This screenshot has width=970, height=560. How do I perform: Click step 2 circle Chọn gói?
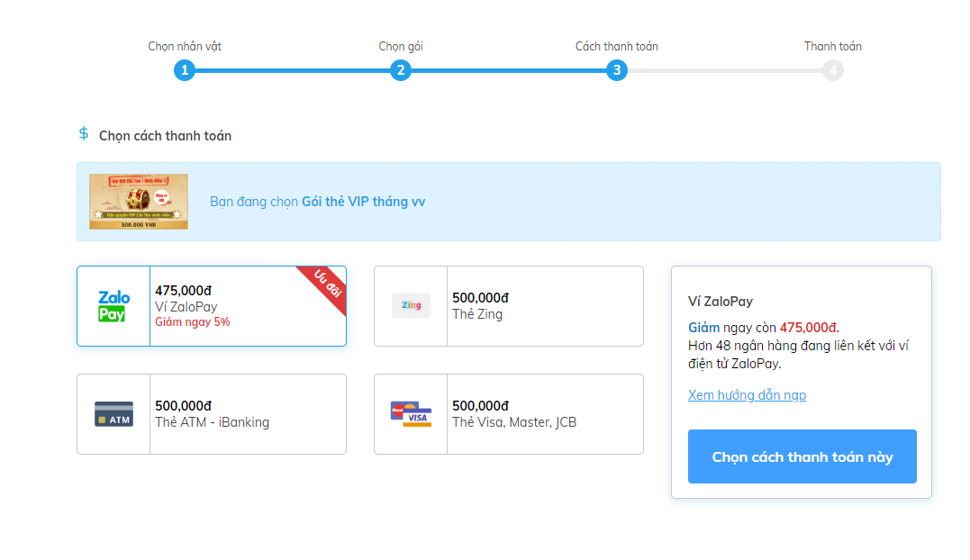coord(401,70)
